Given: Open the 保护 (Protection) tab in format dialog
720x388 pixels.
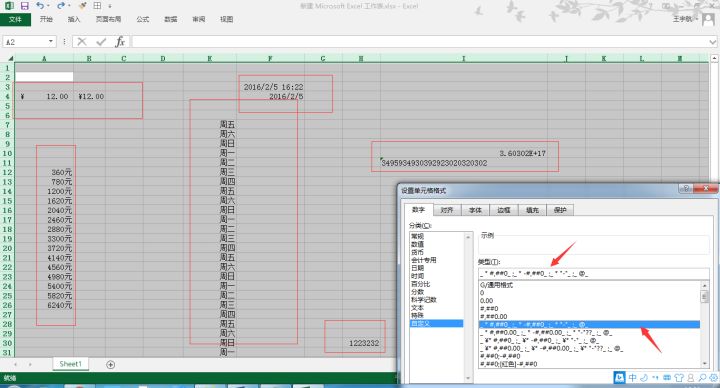Looking at the screenshot, I should [x=560, y=210].
